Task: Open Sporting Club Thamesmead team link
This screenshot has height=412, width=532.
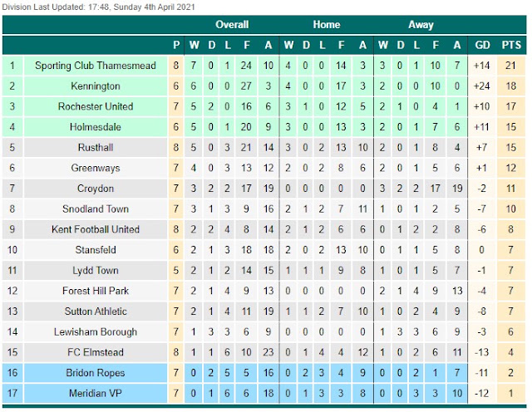Action: point(96,66)
